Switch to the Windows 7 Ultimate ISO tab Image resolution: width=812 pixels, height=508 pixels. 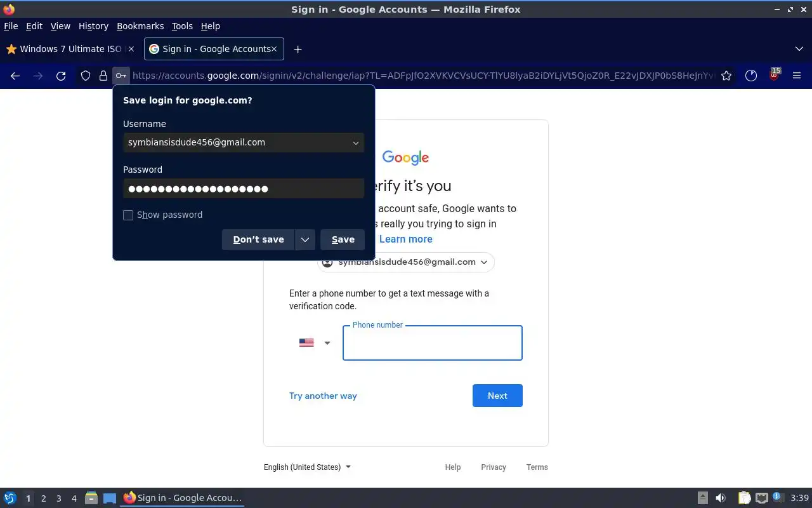(70, 49)
